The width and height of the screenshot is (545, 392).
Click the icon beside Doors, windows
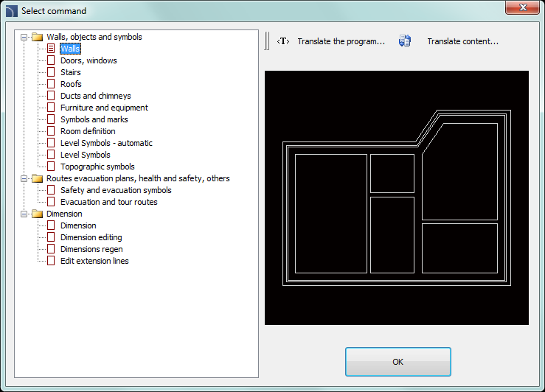point(51,60)
